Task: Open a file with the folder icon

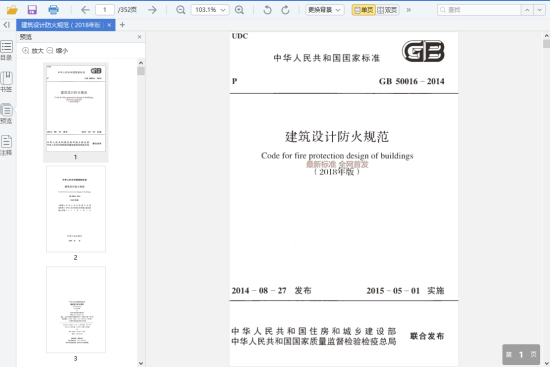Action: (x=12, y=10)
